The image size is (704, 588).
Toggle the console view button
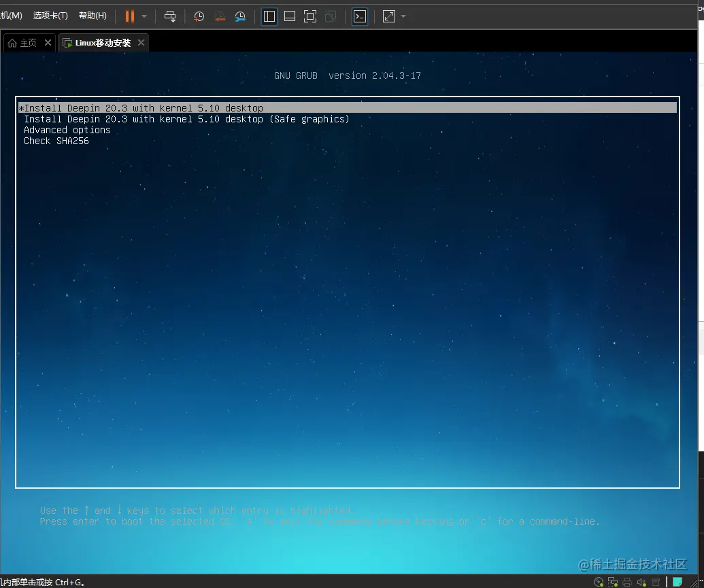pos(360,16)
